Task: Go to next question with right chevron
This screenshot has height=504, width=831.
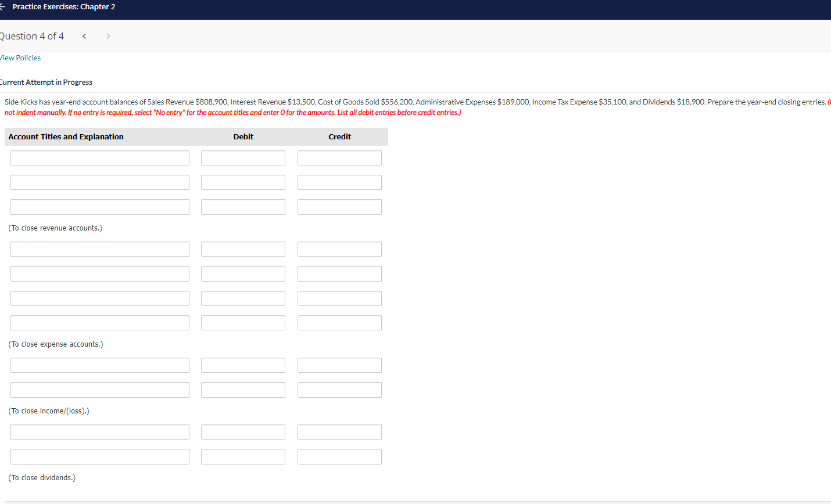Action: click(108, 36)
